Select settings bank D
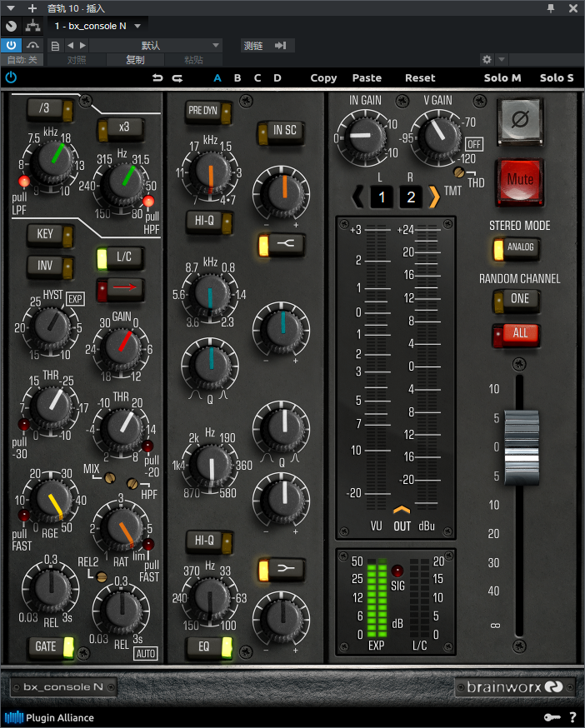The height and width of the screenshot is (728, 585). coord(277,78)
